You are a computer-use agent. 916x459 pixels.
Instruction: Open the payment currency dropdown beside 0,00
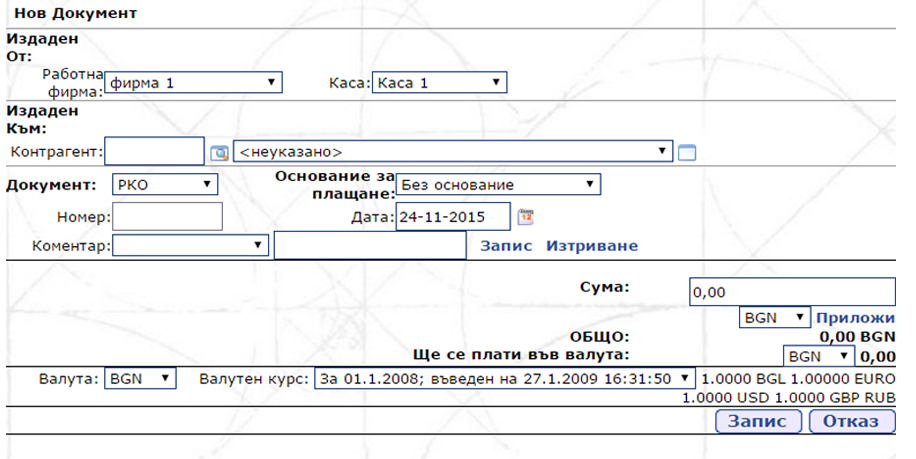pyautogui.click(x=818, y=356)
